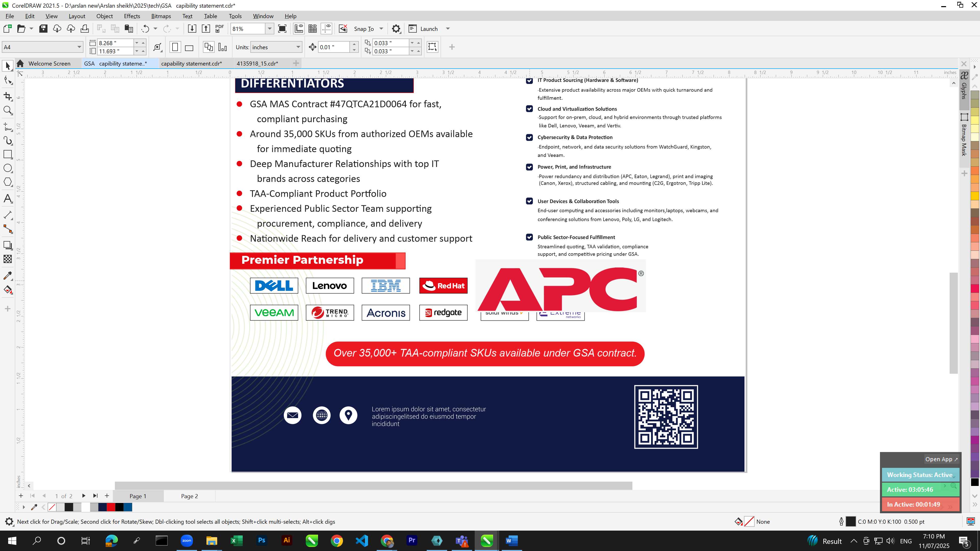This screenshot has height=551, width=980.
Task: Select the Artistic Media tool
Action: (8, 140)
